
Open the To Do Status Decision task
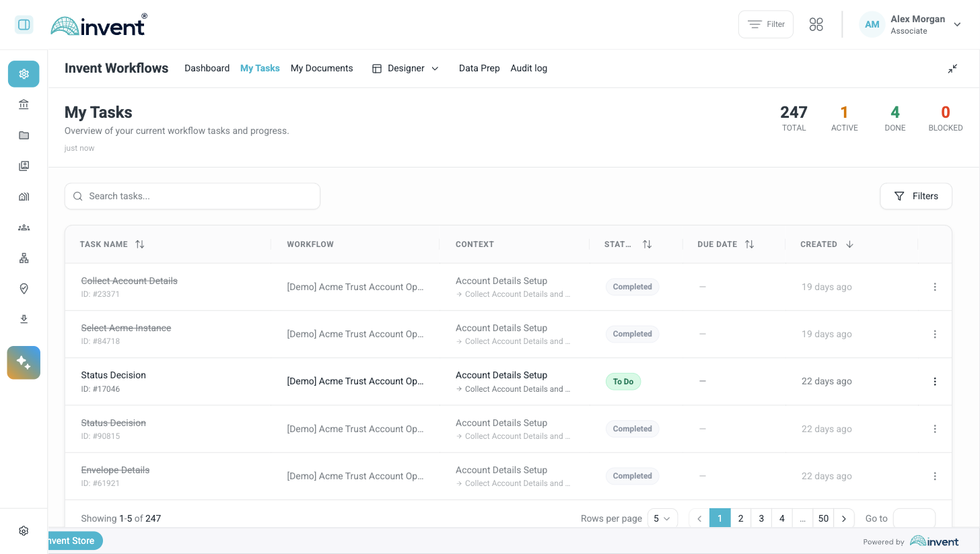[x=113, y=375]
